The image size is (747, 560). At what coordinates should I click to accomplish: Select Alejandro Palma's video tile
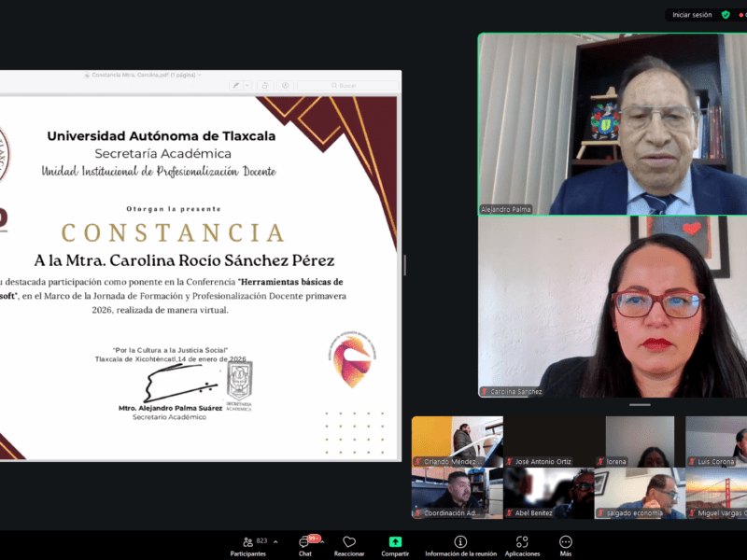[x=613, y=124]
